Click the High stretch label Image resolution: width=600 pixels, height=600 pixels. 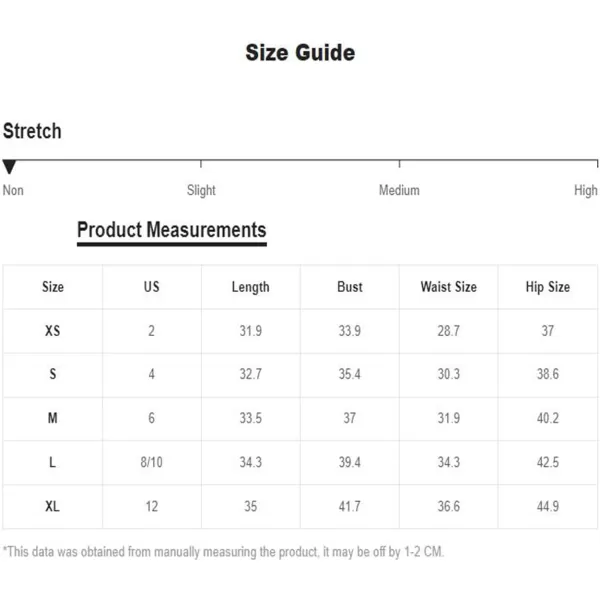coord(586,190)
